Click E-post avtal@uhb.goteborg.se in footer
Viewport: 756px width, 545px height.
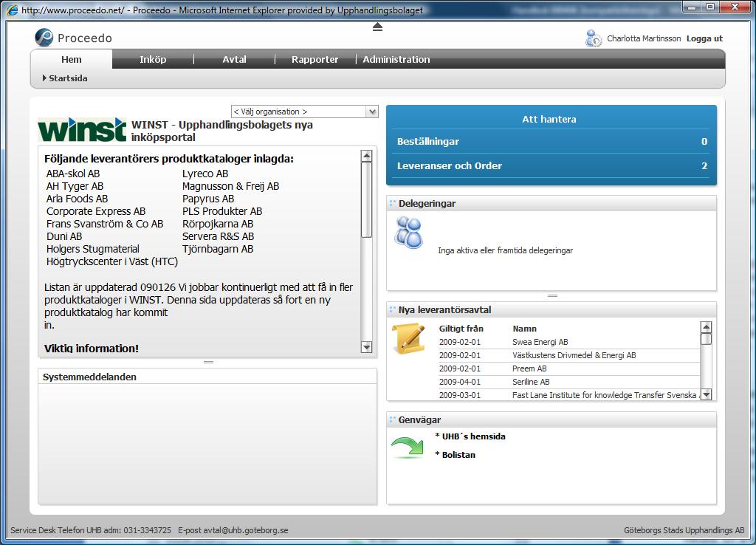233,530
